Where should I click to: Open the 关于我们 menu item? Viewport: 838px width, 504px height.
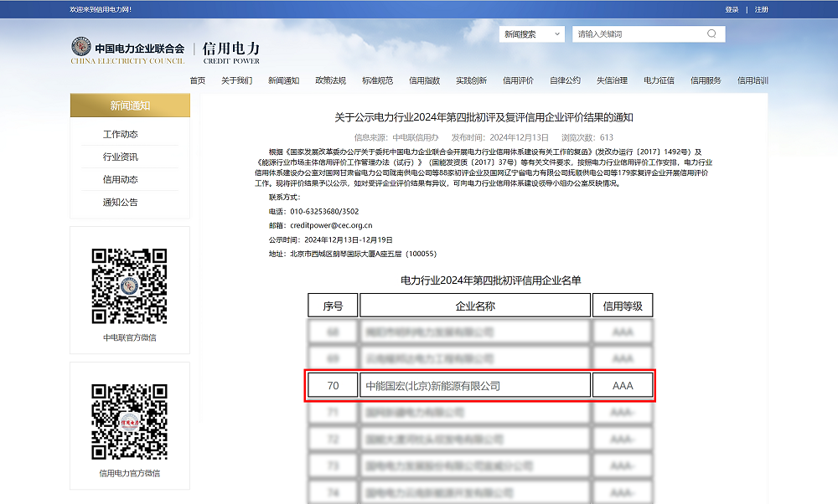pos(237,80)
